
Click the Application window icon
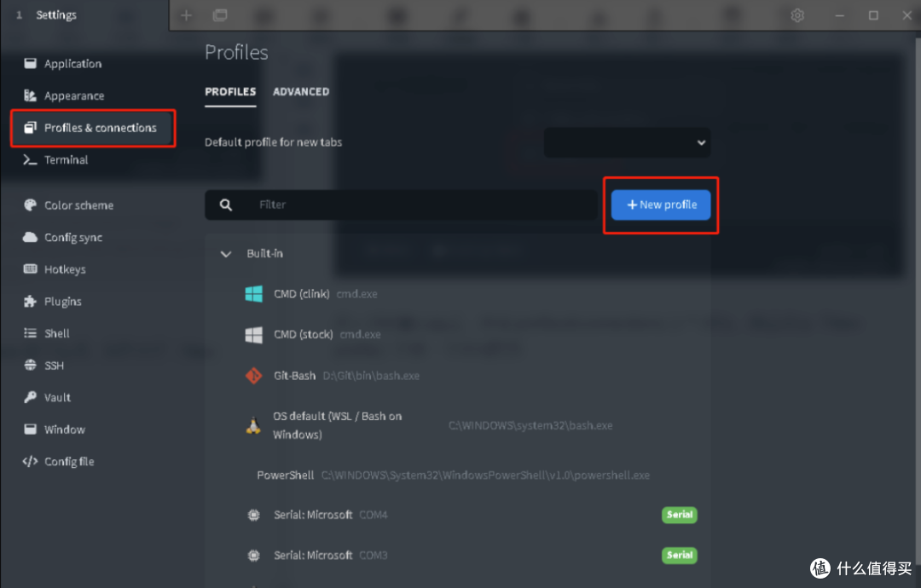pos(30,63)
